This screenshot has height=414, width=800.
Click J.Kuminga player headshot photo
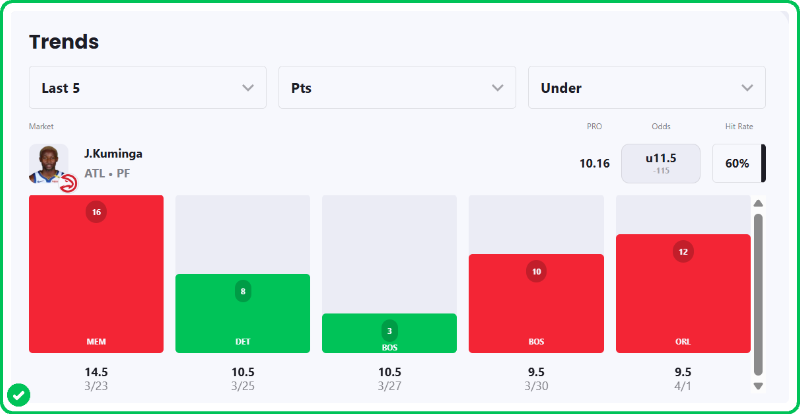point(47,161)
